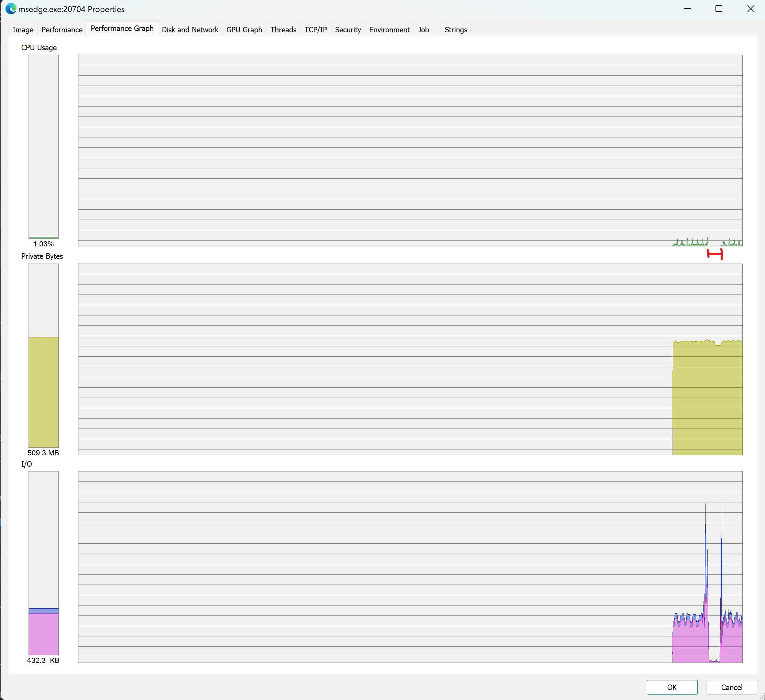Open the Security tab
Image resolution: width=765 pixels, height=700 pixels.
coord(348,30)
